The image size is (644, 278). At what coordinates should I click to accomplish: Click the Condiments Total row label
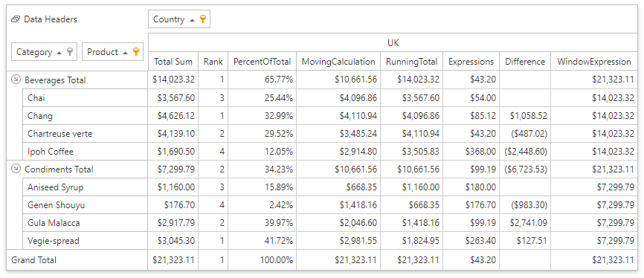click(59, 169)
